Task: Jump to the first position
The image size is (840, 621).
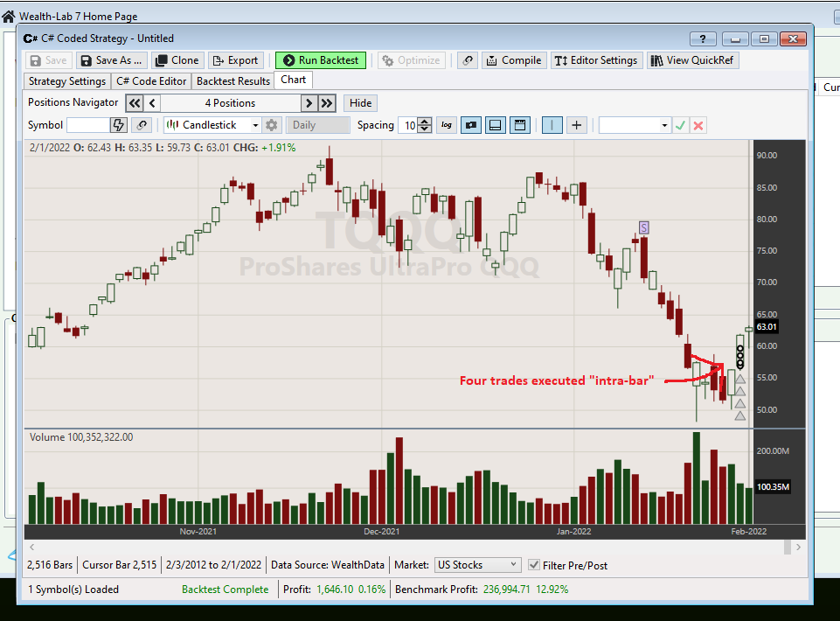Action: (x=135, y=103)
